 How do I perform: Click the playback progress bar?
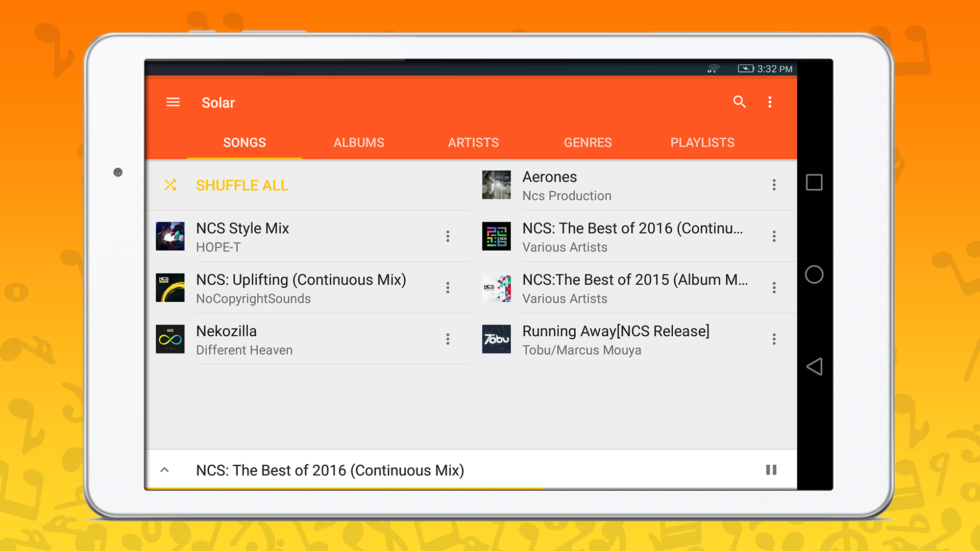(471, 489)
